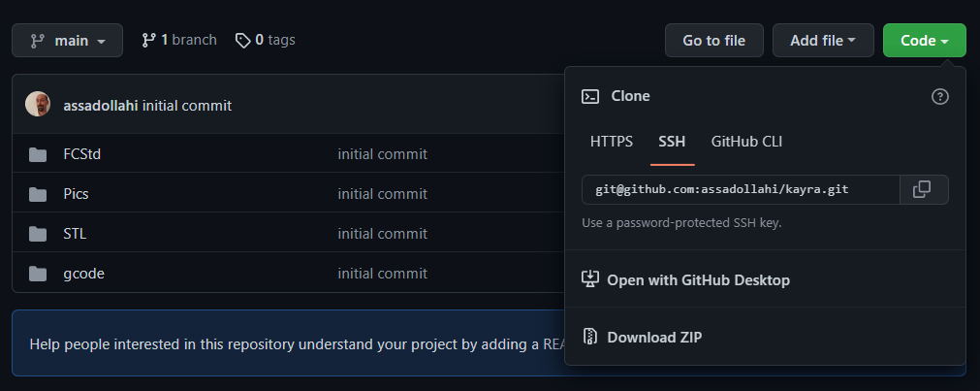Click the ZIP file icon
The height and width of the screenshot is (391, 980).
[x=590, y=337]
